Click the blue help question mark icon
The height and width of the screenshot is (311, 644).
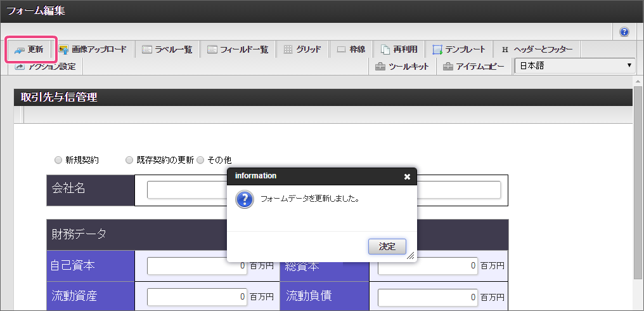coord(624,32)
